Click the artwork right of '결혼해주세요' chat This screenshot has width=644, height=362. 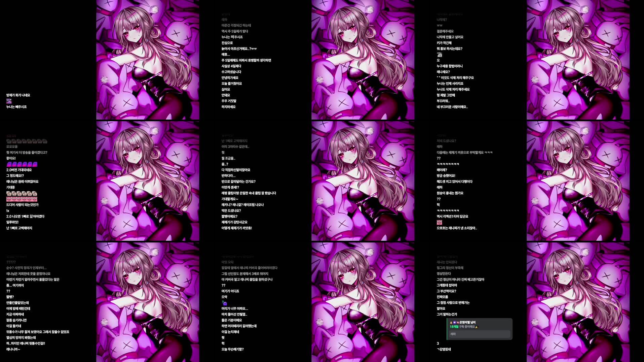click(578, 60)
